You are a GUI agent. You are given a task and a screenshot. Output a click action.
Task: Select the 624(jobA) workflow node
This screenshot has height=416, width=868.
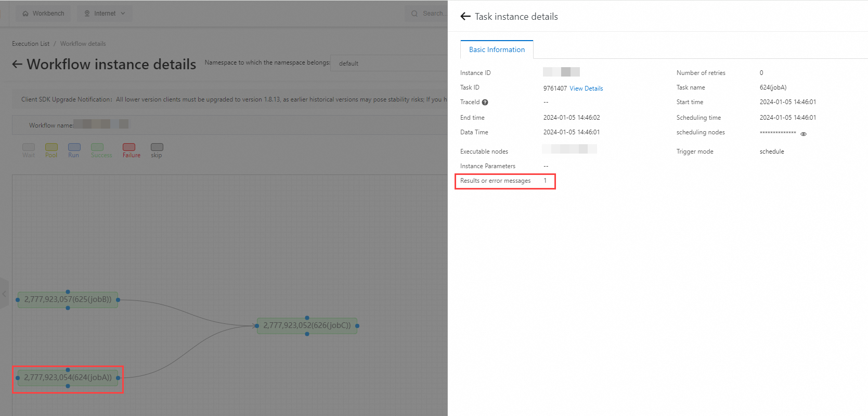tap(68, 377)
